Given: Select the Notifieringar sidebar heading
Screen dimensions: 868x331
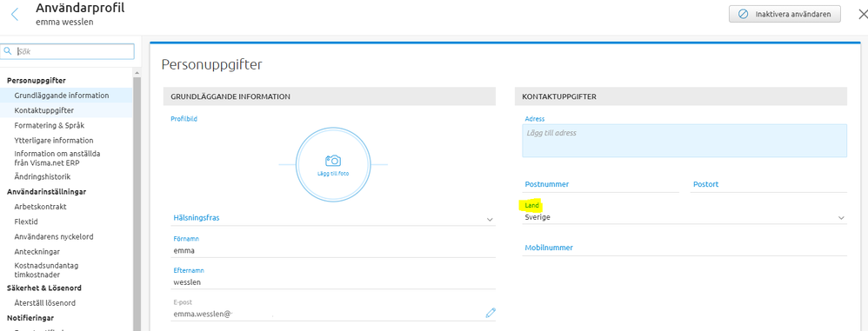Looking at the screenshot, I should (x=30, y=318).
